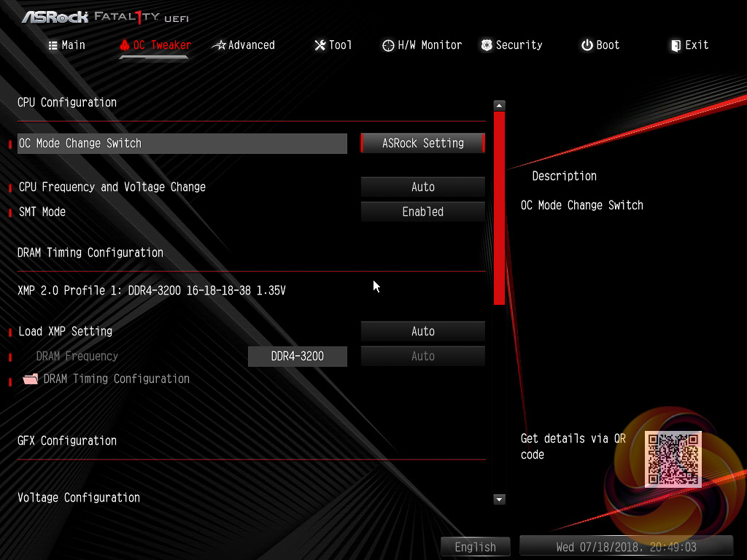The image size is (747, 560).
Task: Click the XMP 2.0 Profile 1 text
Action: coord(152,290)
